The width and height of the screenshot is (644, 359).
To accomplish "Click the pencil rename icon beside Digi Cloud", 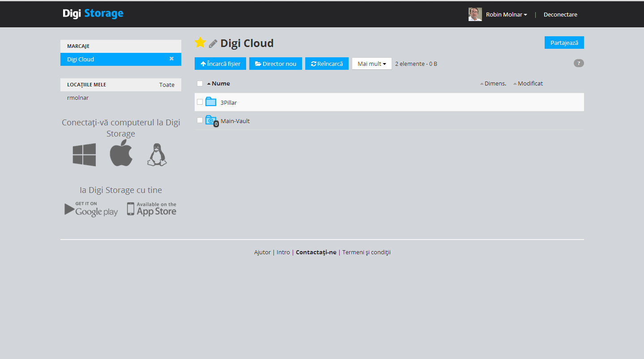I will 213,43.
